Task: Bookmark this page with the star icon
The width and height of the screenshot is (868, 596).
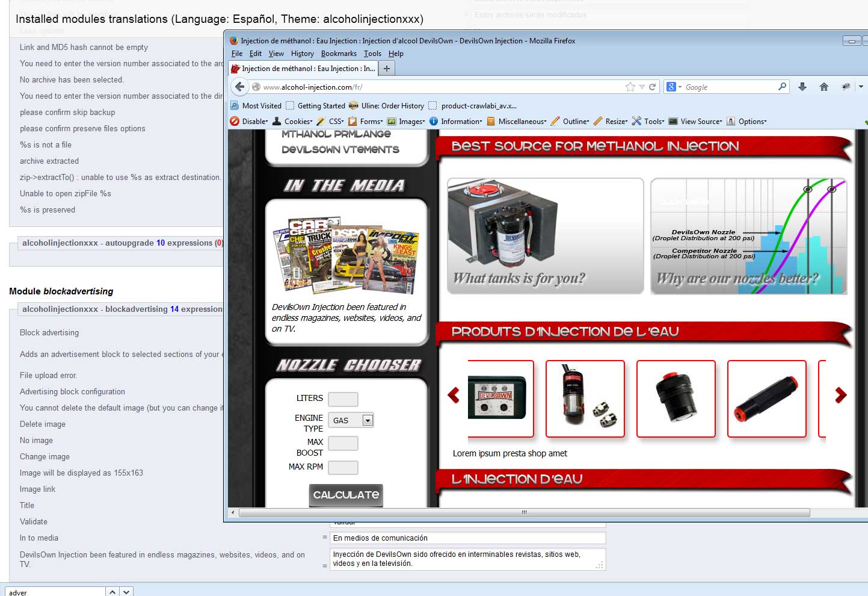Action: (x=630, y=87)
